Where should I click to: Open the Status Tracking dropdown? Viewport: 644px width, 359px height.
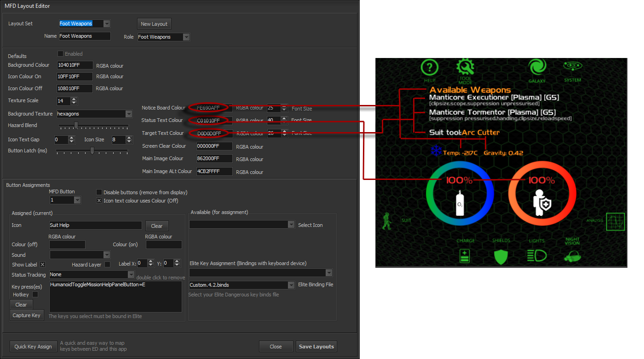tap(131, 274)
